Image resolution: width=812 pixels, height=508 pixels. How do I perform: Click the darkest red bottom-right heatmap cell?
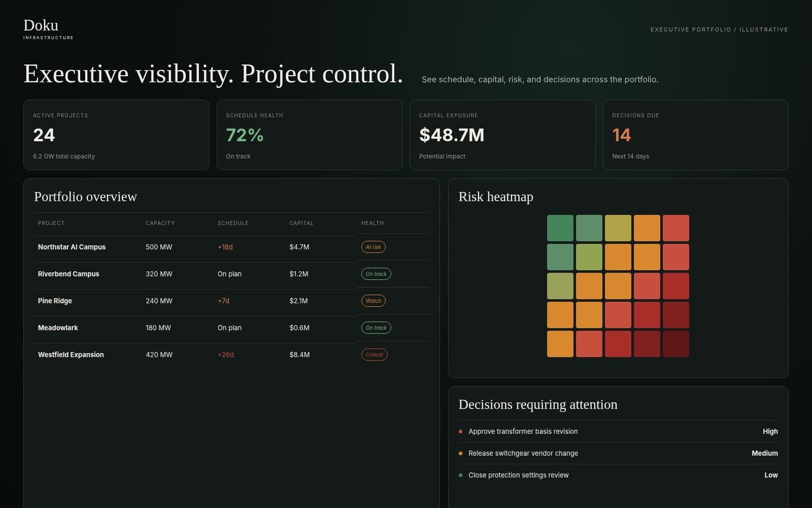click(x=676, y=344)
